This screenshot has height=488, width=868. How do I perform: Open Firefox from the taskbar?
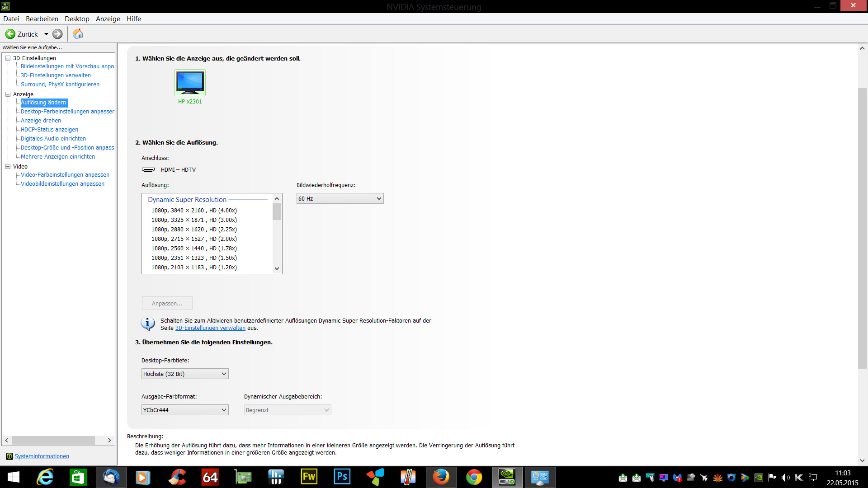click(x=441, y=477)
